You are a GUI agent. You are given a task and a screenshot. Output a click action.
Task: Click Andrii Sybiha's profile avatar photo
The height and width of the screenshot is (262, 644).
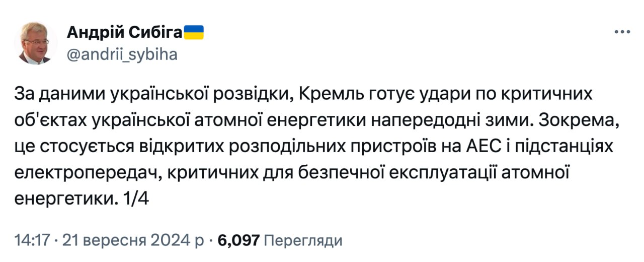click(39, 43)
